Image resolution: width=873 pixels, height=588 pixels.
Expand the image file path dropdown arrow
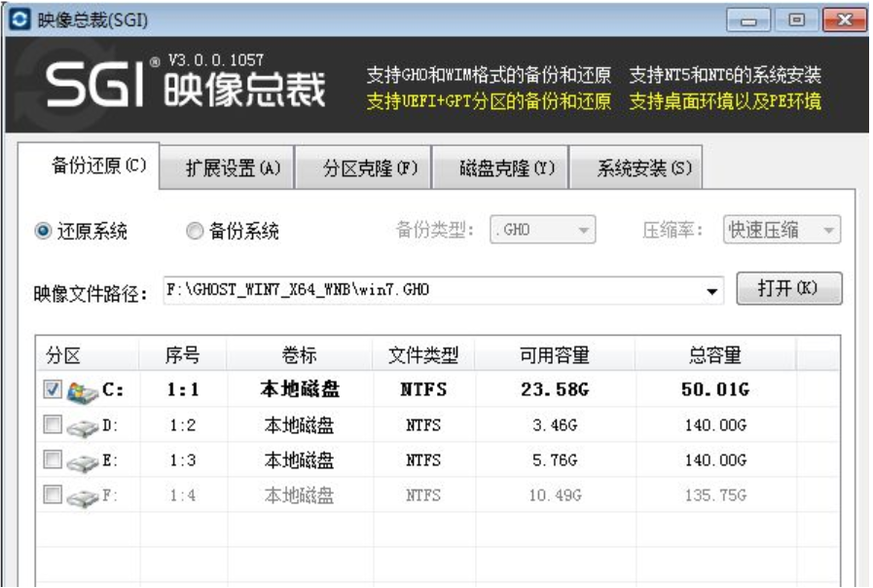(x=712, y=291)
